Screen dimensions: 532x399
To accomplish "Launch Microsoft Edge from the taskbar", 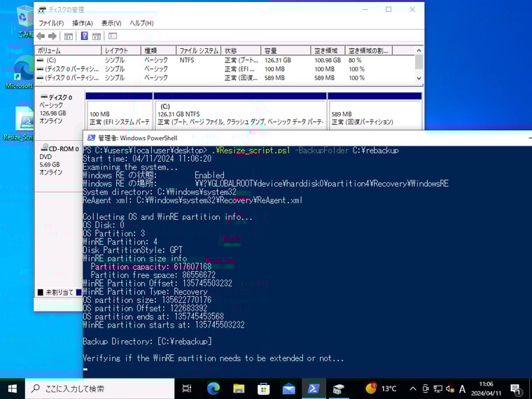I will (213, 388).
